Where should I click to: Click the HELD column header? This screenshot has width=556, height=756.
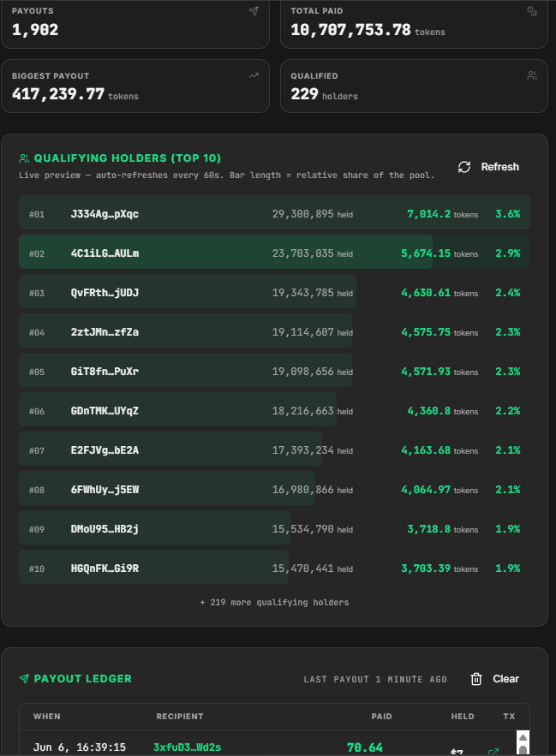click(x=463, y=717)
